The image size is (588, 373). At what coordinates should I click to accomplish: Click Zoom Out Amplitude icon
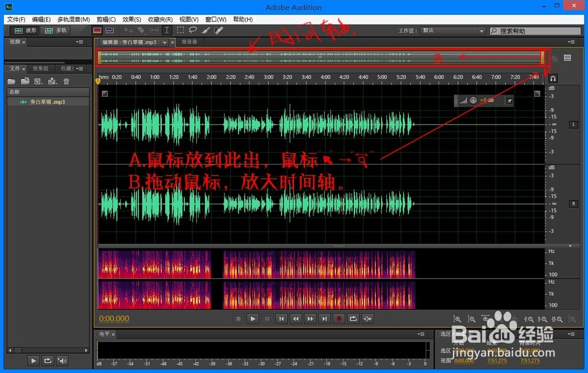point(472,319)
